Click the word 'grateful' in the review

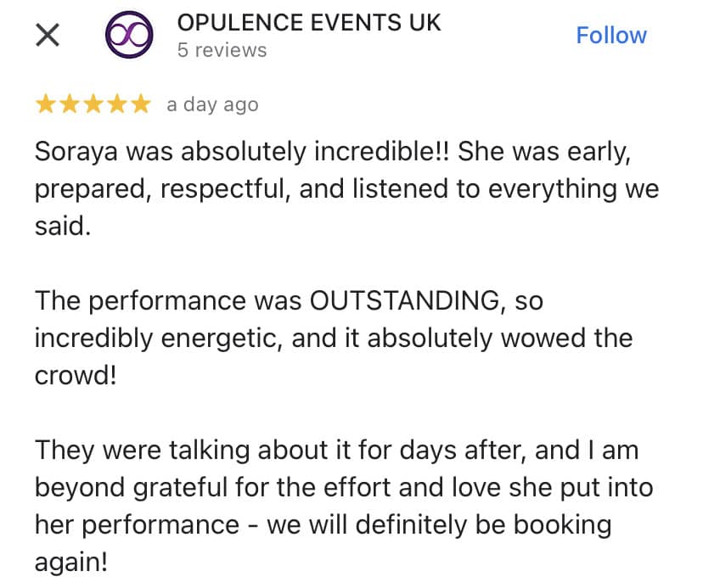coord(181,489)
